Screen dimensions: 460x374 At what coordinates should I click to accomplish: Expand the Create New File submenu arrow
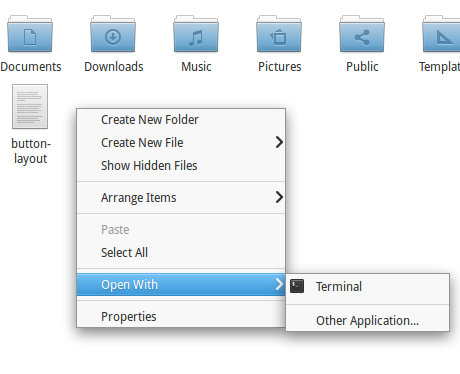pyautogui.click(x=279, y=142)
